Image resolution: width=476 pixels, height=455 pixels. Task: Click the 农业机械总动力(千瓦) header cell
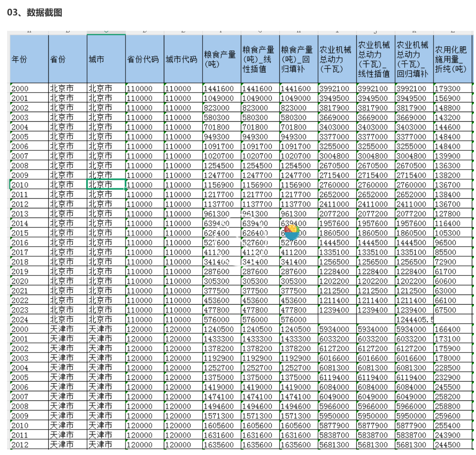[x=338, y=59]
